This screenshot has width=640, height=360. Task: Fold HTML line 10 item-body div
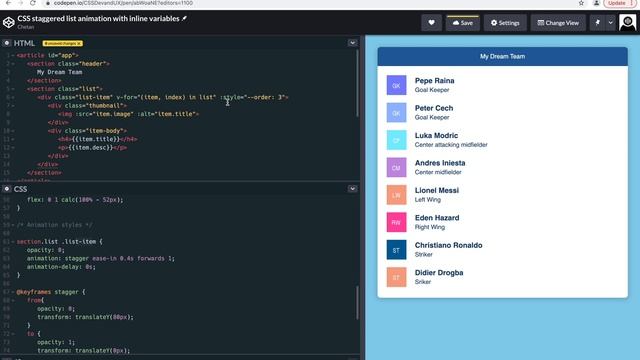pos(13,131)
